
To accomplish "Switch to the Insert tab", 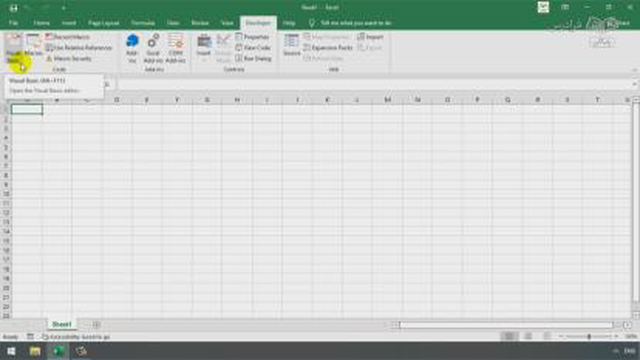I will 69,23.
